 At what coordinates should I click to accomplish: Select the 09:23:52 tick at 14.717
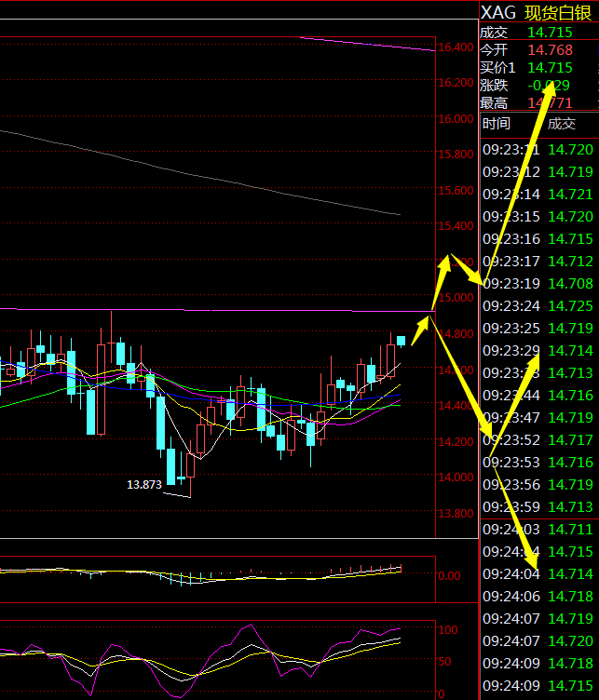click(x=538, y=439)
